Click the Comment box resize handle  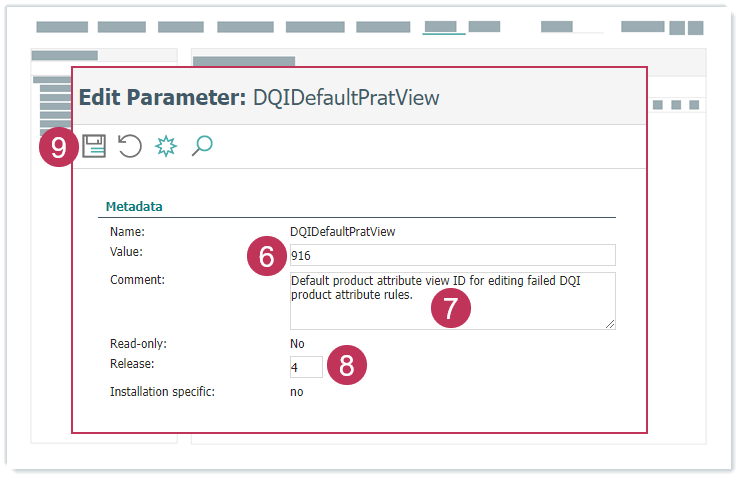pos(609,323)
